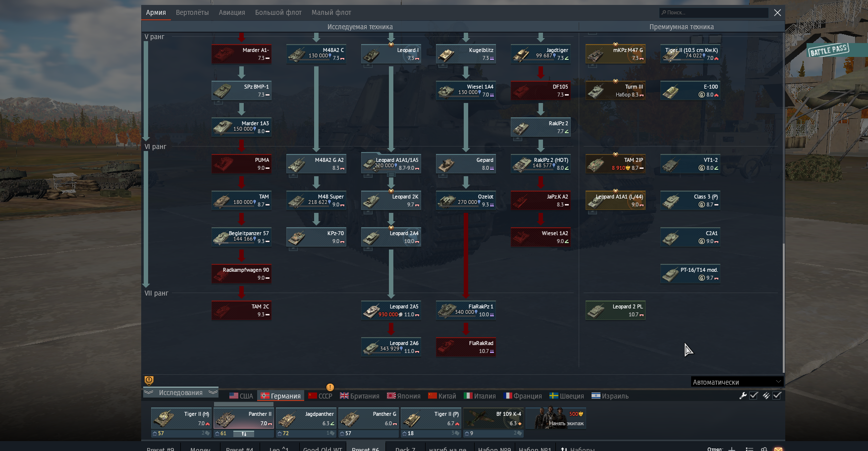Select the premium Leopard 2 PL card
This screenshot has width=868, height=451.
615,310
